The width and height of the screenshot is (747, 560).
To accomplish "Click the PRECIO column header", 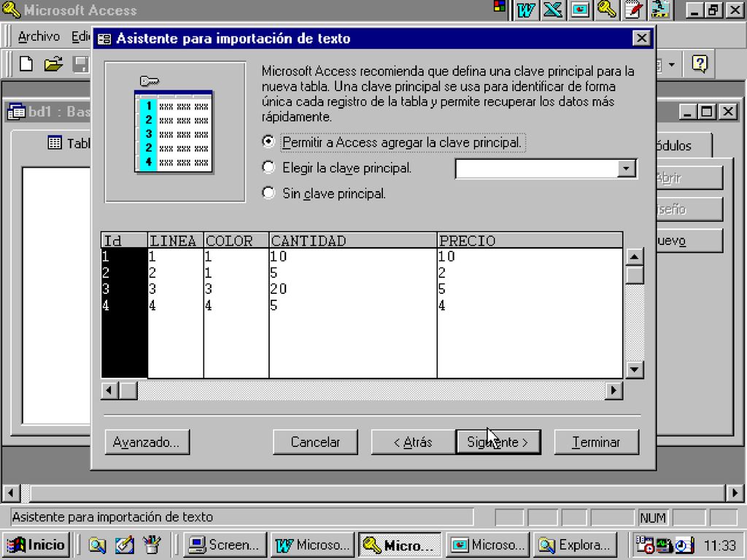I will click(530, 241).
